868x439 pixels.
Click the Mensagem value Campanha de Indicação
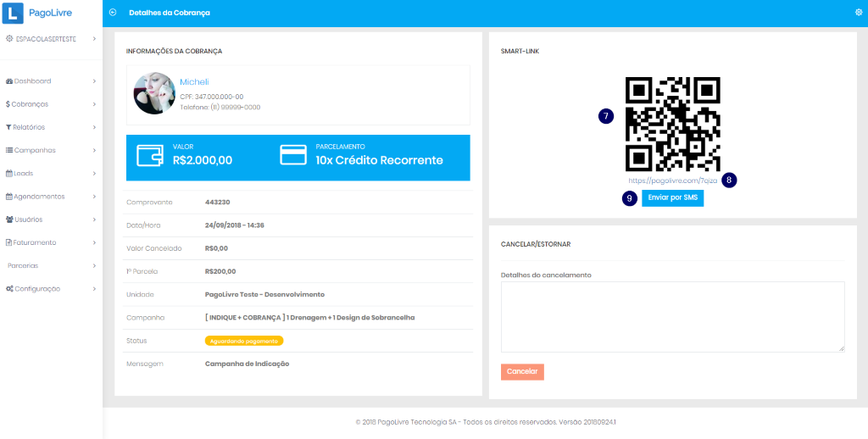pyautogui.click(x=247, y=364)
